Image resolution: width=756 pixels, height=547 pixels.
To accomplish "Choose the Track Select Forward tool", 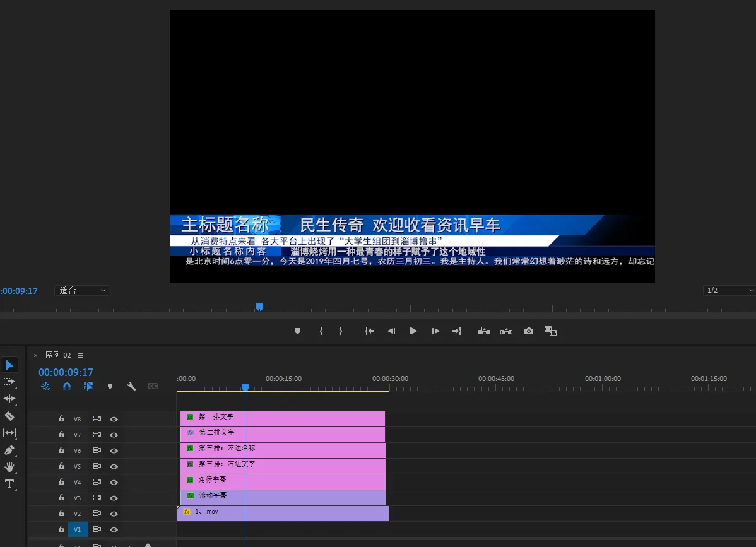I will 9,382.
